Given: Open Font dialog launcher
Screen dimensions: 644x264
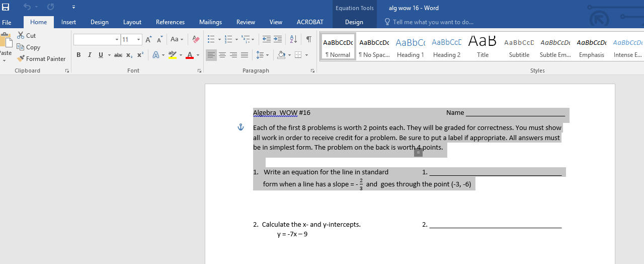Looking at the screenshot, I should pyautogui.click(x=200, y=71).
